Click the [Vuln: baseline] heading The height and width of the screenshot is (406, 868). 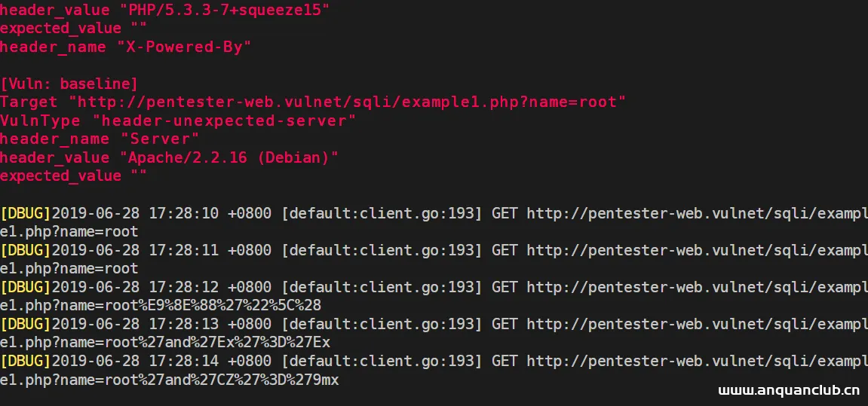(69, 83)
